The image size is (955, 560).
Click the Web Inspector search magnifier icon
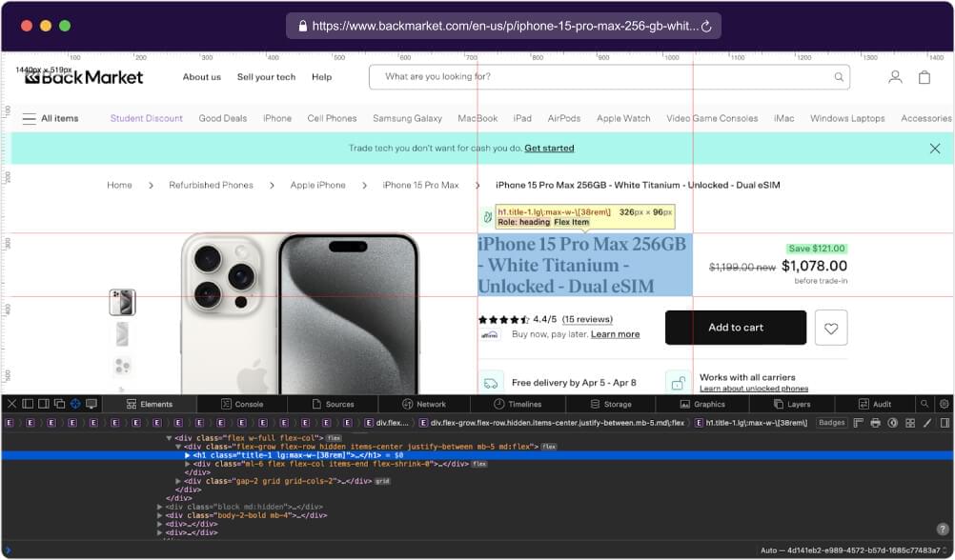pos(925,404)
